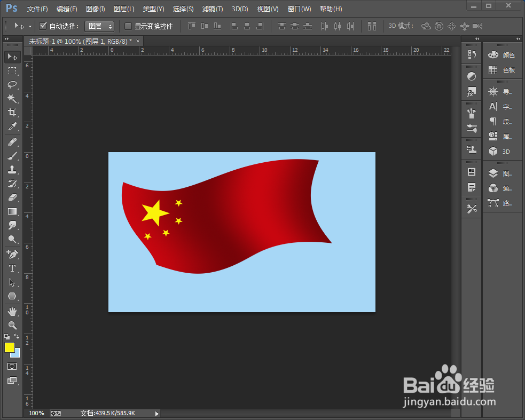Switch foreground and background colors

(17, 336)
